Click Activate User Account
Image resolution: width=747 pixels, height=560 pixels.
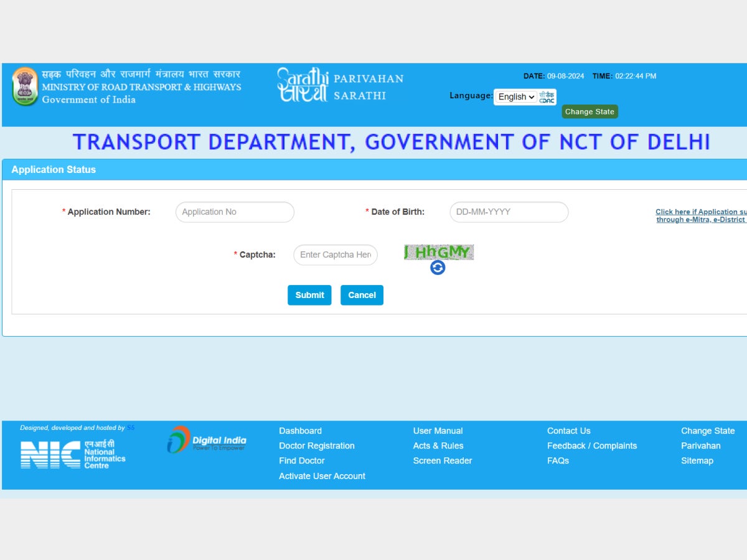(322, 476)
